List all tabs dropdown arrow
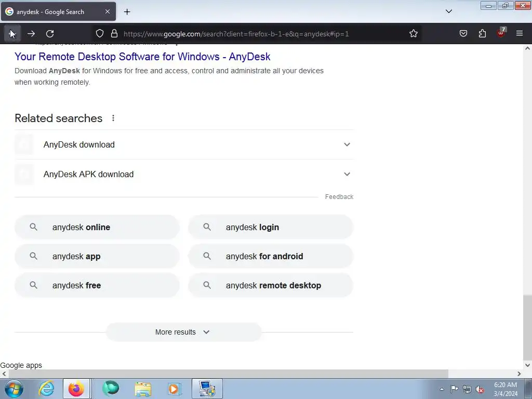Viewport: 532px width, 399px height. coord(448,11)
